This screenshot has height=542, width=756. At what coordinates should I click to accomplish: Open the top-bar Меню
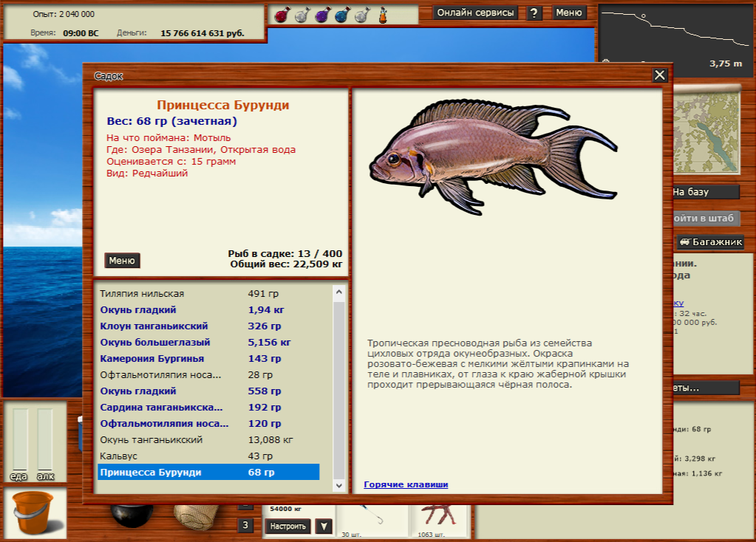[x=569, y=13]
